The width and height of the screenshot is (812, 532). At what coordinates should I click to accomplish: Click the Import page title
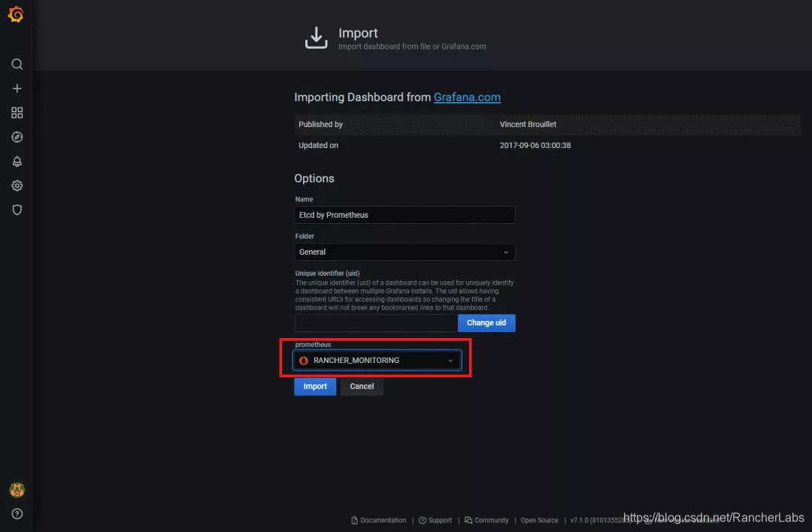click(358, 33)
